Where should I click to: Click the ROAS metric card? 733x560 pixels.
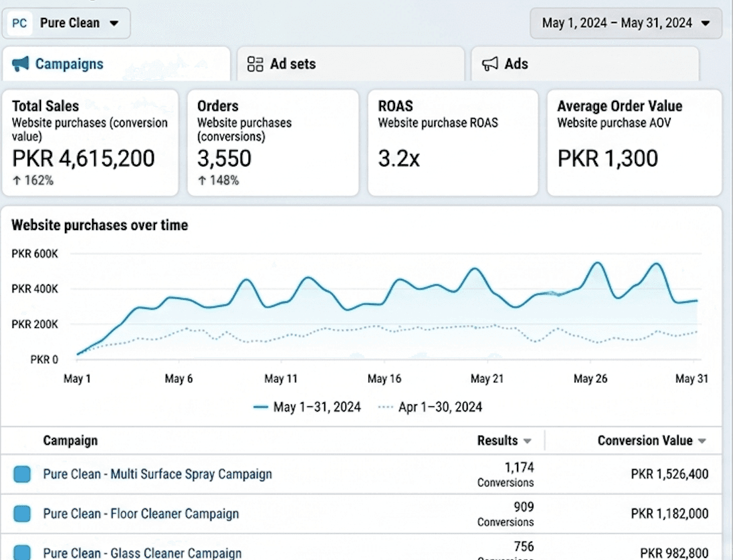[x=453, y=143]
